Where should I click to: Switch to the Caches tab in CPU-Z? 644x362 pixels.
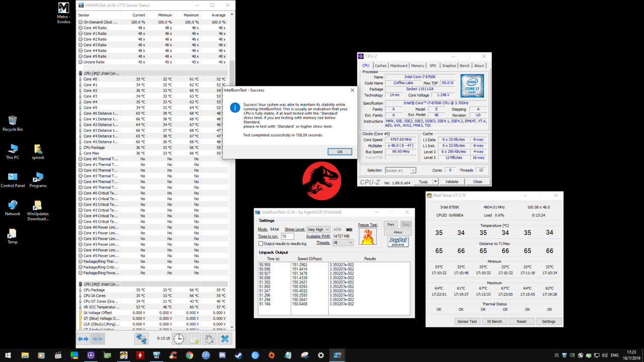pyautogui.click(x=380, y=65)
